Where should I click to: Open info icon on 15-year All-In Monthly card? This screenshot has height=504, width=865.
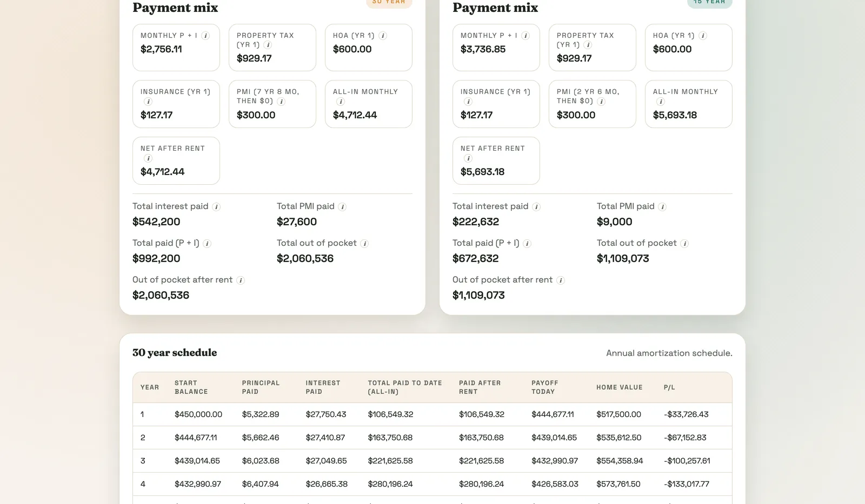coord(661,102)
